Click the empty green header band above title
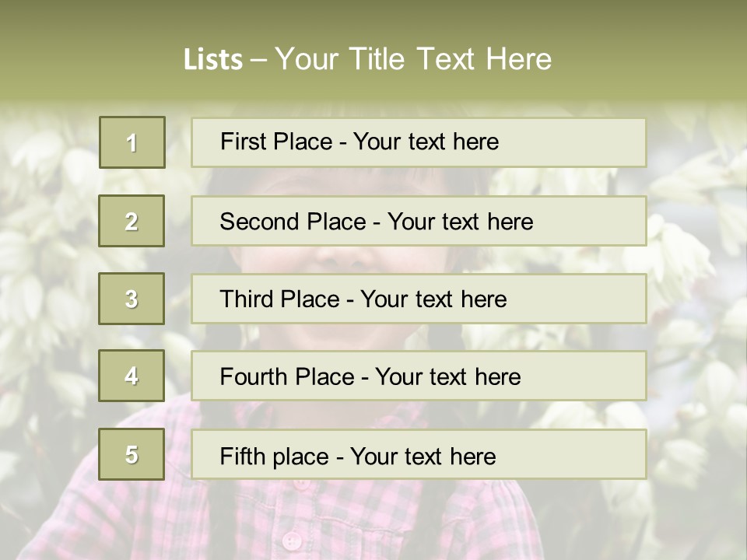 (373, 17)
